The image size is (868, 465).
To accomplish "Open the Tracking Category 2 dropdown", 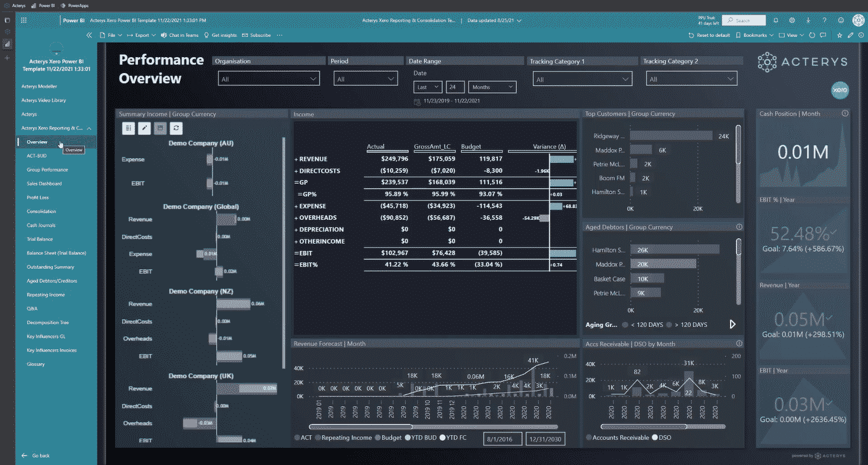I will coord(691,79).
